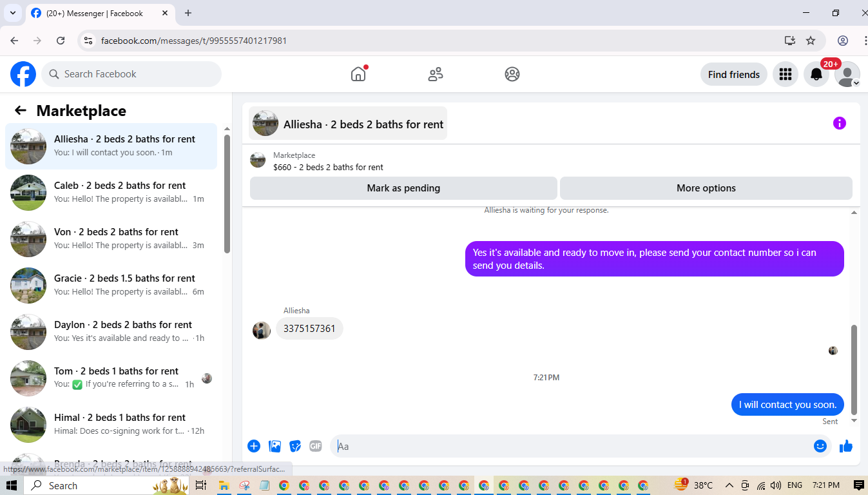Open Alliesha chat header listing
The width and height of the screenshot is (868, 495).
(348, 124)
